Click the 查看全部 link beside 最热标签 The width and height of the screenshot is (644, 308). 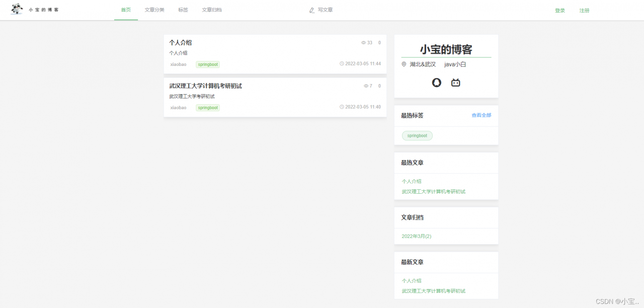click(481, 115)
